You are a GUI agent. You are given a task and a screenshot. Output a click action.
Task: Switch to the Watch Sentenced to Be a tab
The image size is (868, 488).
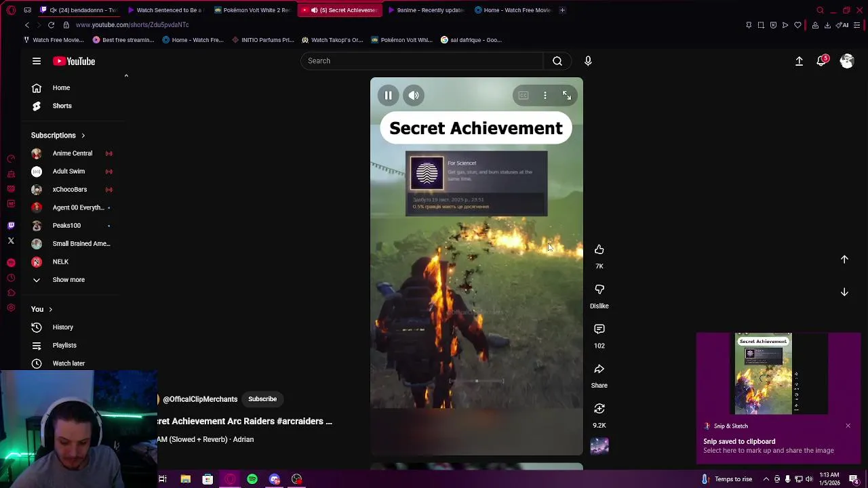165,10
